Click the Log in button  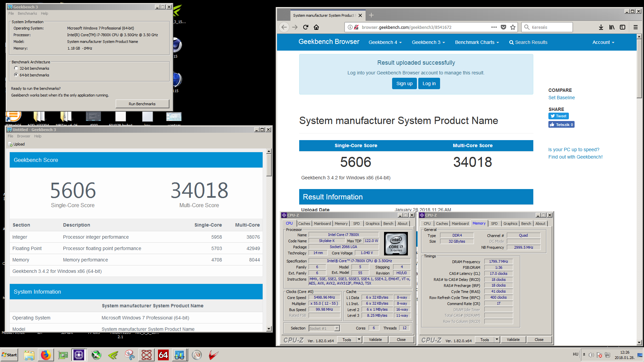(x=429, y=83)
